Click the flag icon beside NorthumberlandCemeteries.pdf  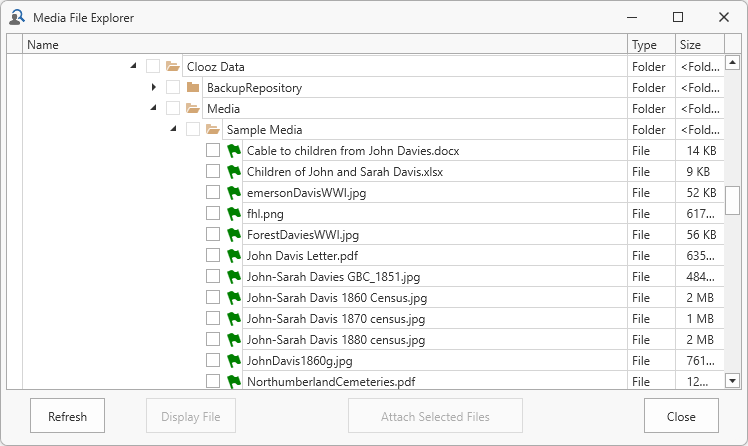[234, 382]
